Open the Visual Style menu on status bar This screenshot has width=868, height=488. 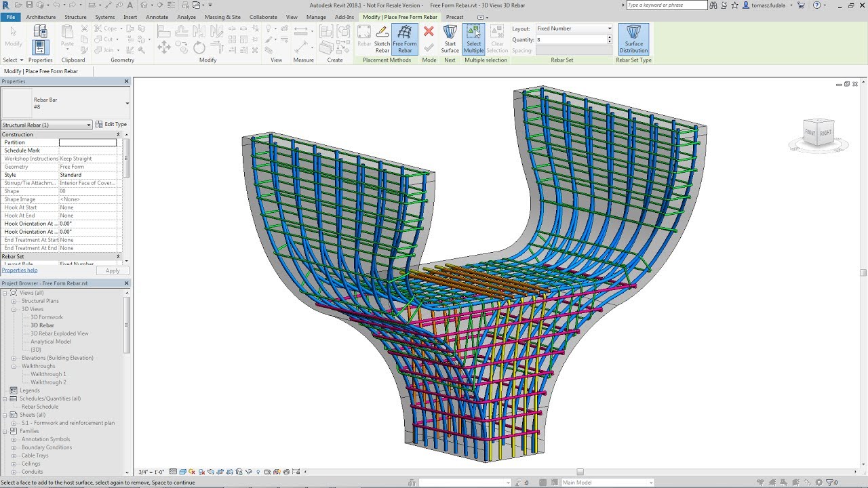click(x=183, y=471)
